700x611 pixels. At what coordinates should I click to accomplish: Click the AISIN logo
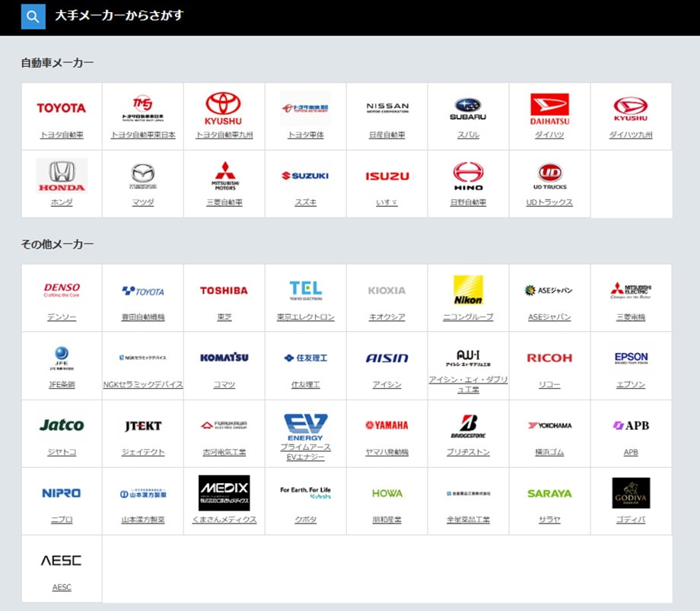coord(387,358)
